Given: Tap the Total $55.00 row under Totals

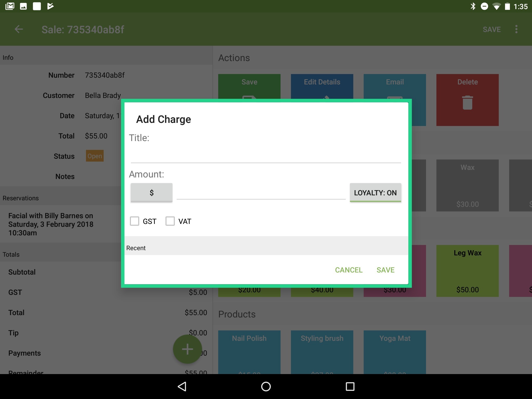Looking at the screenshot, I should pyautogui.click(x=107, y=312).
